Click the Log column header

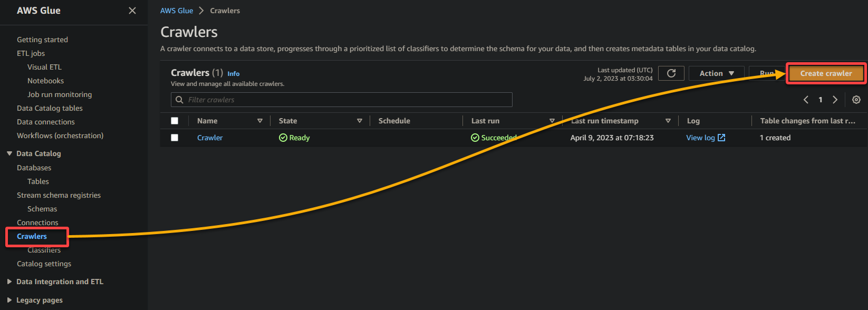pos(693,121)
